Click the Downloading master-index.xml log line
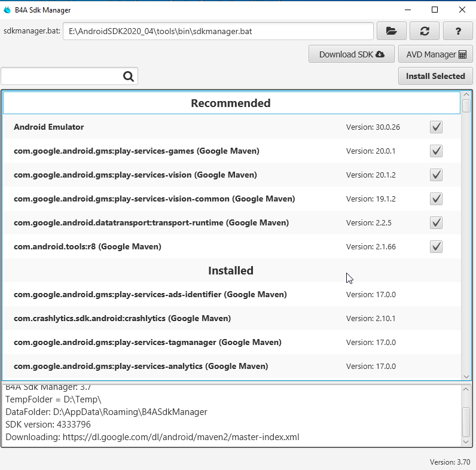This screenshot has width=476, height=470. (x=152, y=437)
